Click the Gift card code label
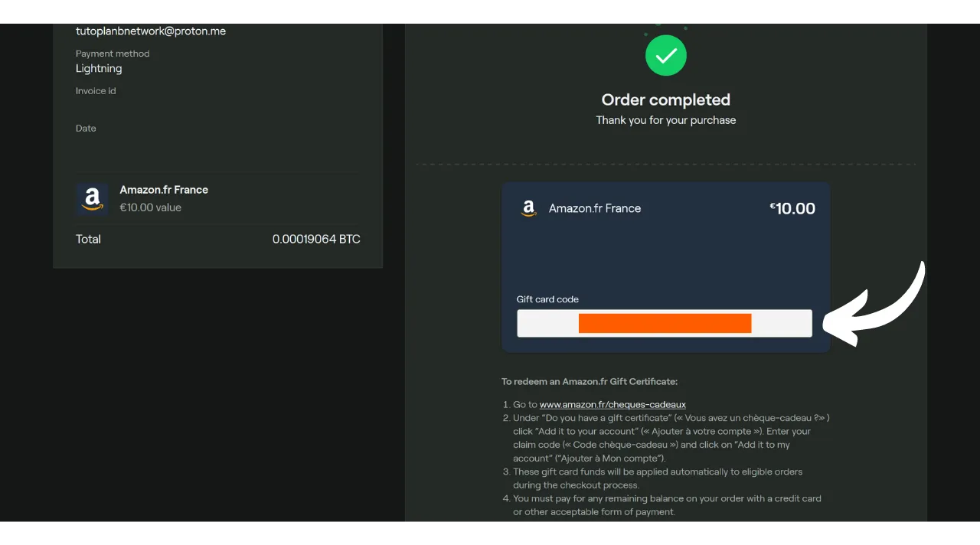This screenshot has width=980, height=545. point(547,299)
